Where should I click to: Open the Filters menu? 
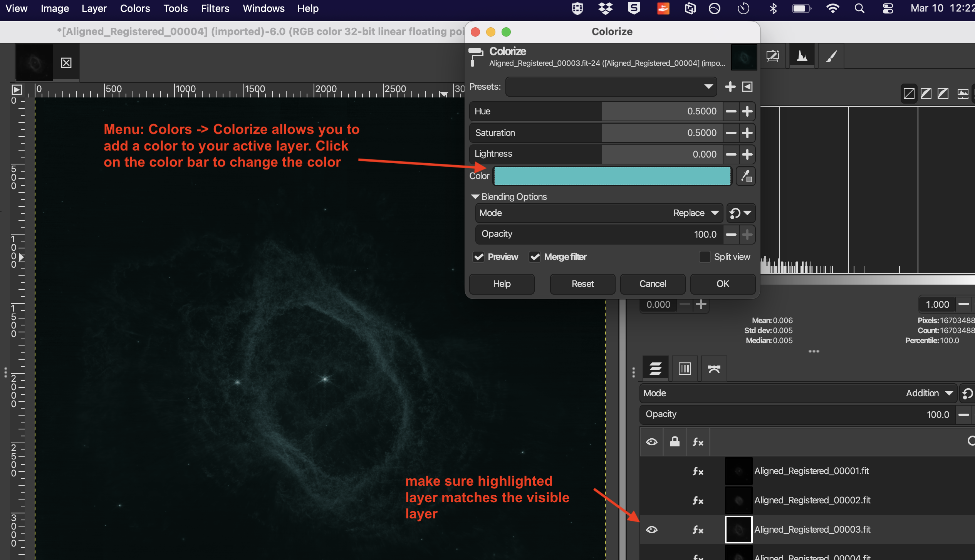(x=215, y=8)
